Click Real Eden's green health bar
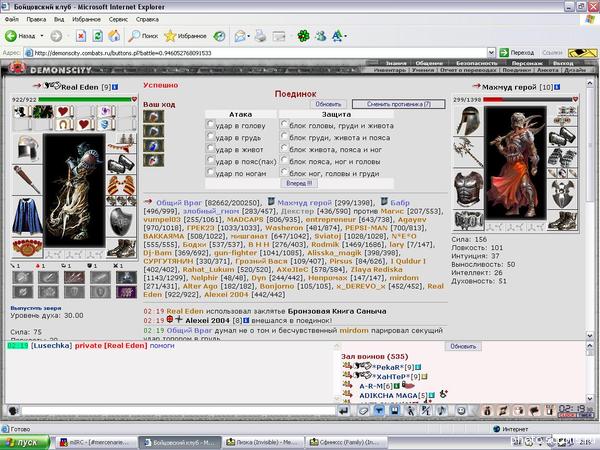Image resolution: width=600 pixels, height=450 pixels. tap(85, 99)
